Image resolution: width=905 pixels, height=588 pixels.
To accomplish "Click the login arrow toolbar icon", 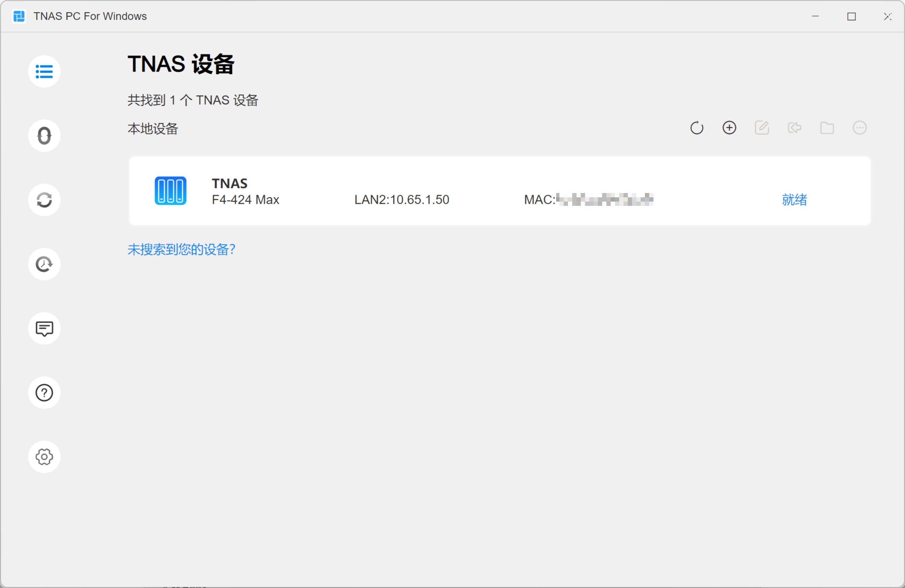I will 794,128.
